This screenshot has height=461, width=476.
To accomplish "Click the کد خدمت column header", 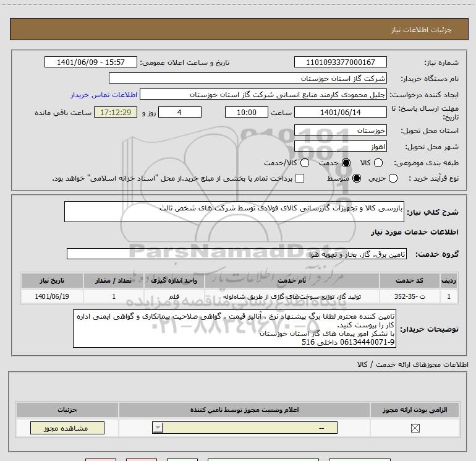I will click(409, 280).
